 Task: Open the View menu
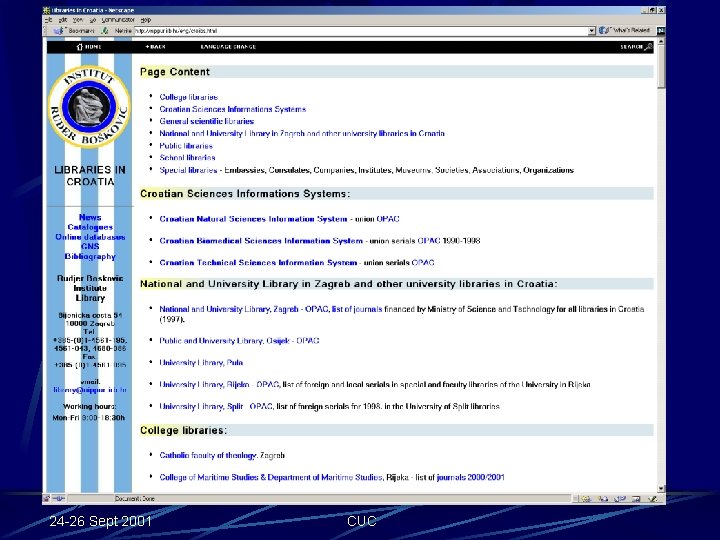78,20
